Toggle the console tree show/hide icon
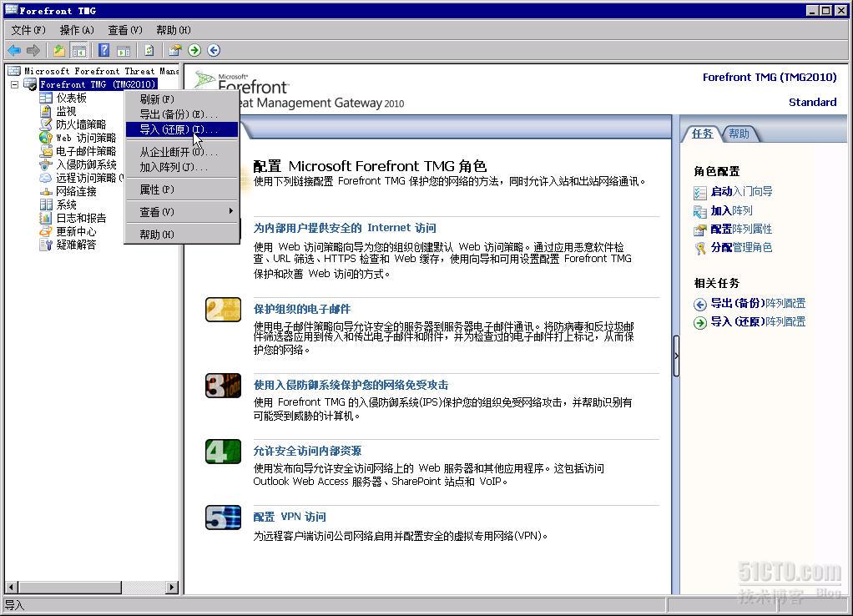 79,51
